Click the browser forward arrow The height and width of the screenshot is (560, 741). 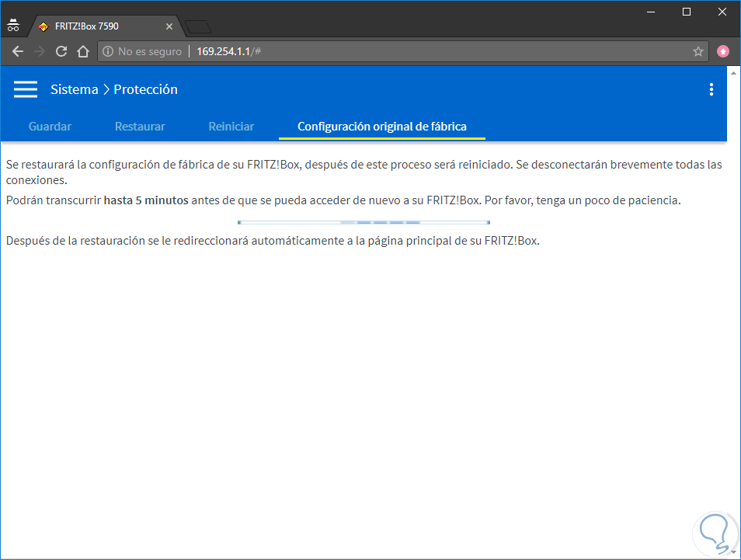(40, 51)
